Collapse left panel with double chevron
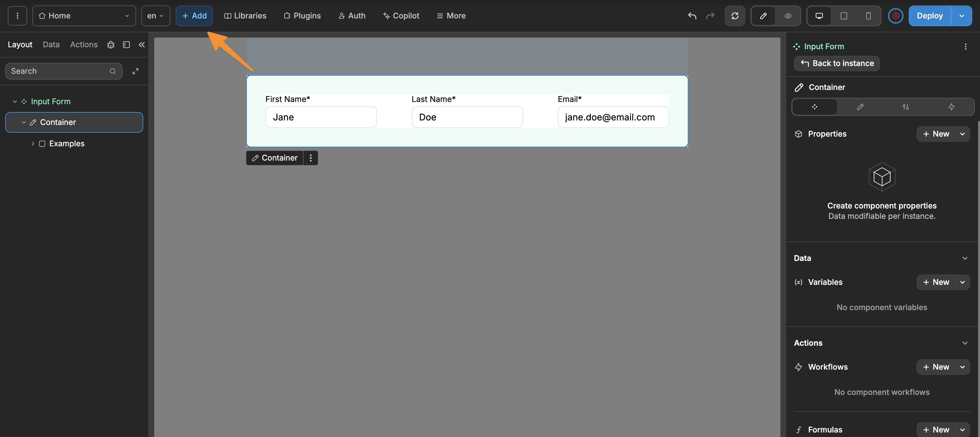 tap(142, 44)
